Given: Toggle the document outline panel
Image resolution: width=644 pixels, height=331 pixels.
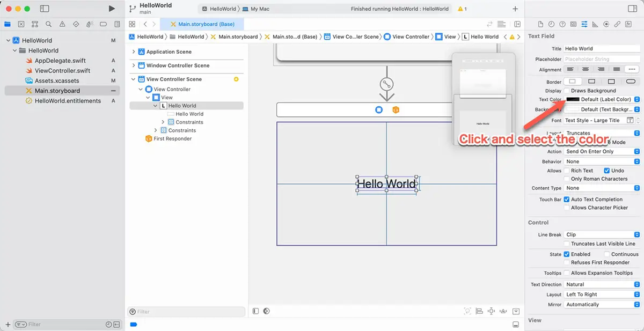Looking at the screenshot, I should coord(255,311).
